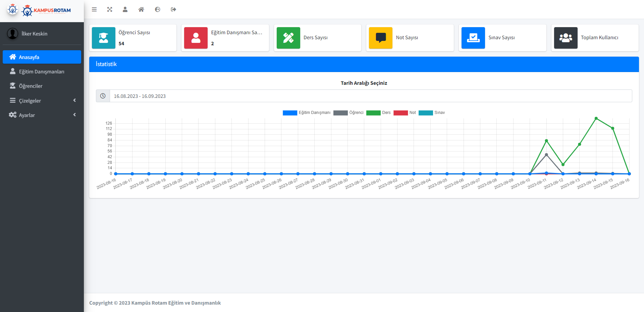Click the İlker Keskin user name
This screenshot has height=312, width=644.
coord(34,34)
